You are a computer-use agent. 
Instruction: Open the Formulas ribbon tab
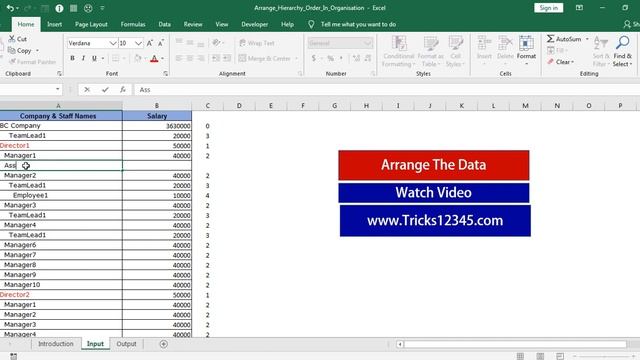(x=133, y=24)
